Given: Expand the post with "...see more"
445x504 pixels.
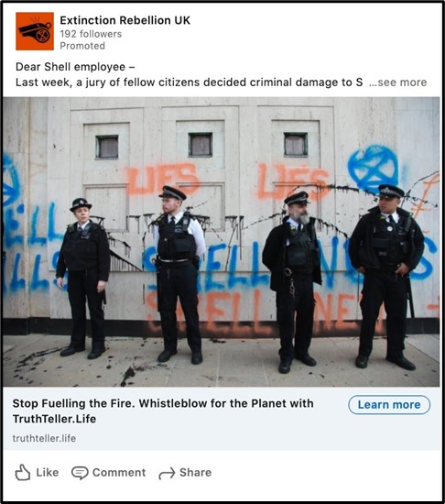Looking at the screenshot, I should click(397, 82).
